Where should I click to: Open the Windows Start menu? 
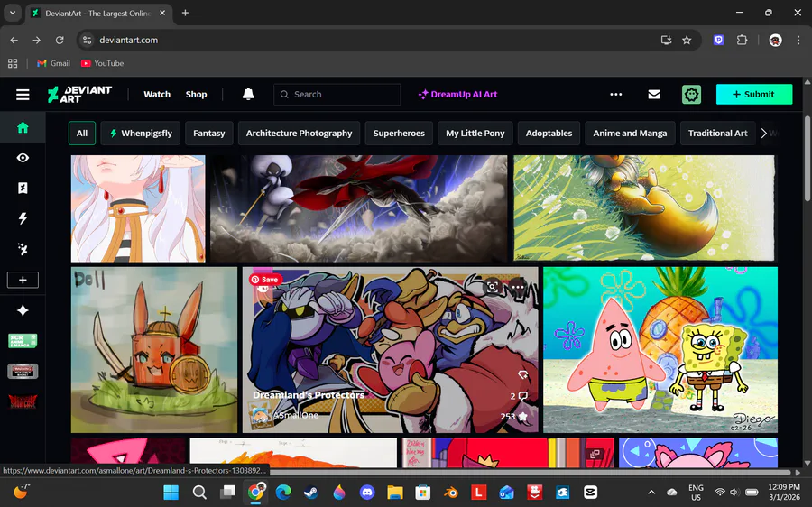pos(171,492)
